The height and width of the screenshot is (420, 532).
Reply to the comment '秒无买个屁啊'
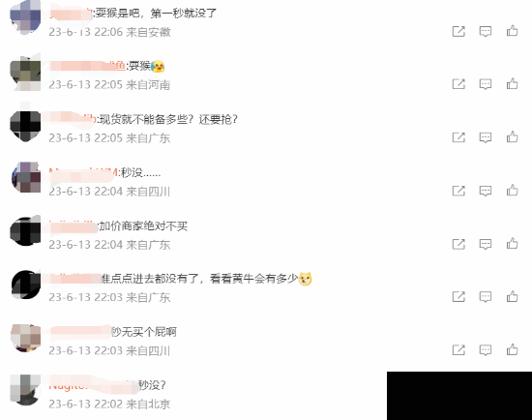pos(486,349)
